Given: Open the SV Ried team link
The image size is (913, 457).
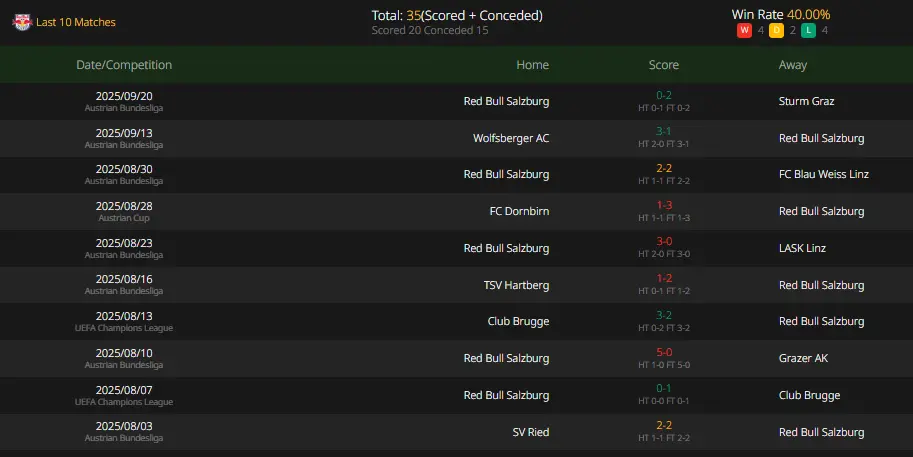Looking at the screenshot, I should 530,432.
